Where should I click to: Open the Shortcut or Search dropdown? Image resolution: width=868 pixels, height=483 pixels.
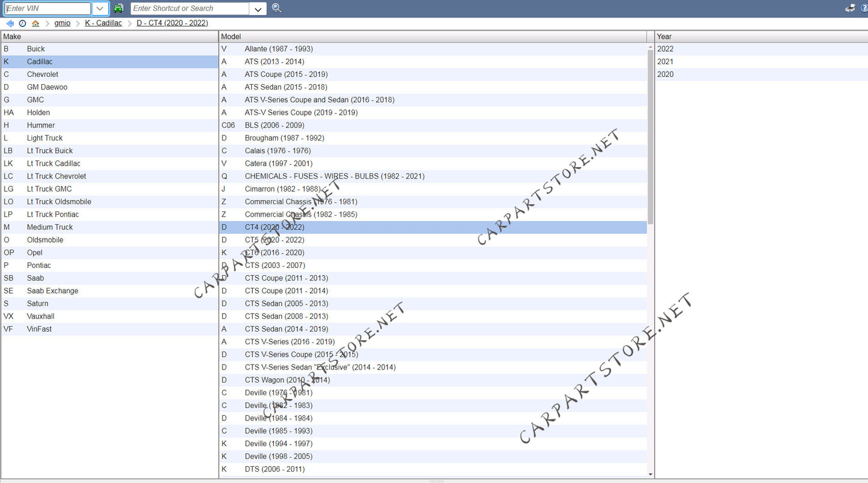point(258,8)
